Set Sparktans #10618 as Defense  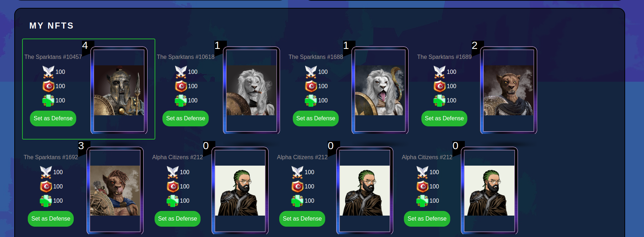pos(186,118)
